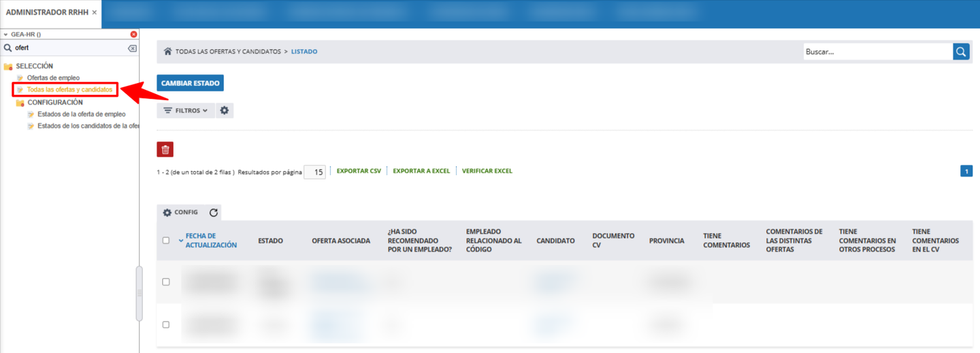The height and width of the screenshot is (353, 980).
Task: Click the CANDIDATO column header
Action: (555, 241)
